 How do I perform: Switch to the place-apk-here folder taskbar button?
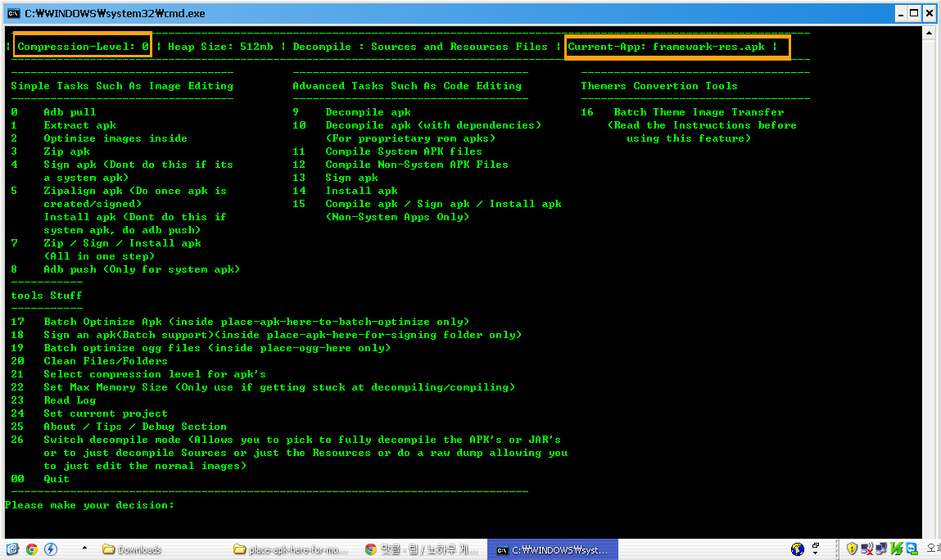[x=291, y=549]
